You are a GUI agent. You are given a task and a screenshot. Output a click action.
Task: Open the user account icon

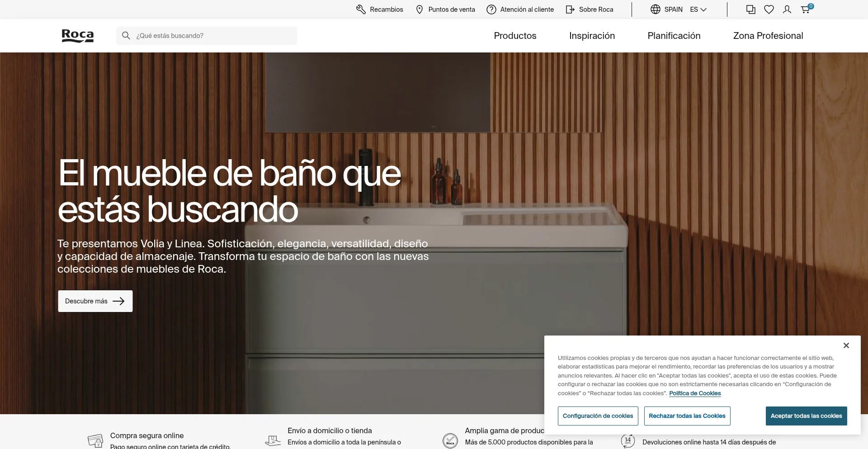[787, 9]
